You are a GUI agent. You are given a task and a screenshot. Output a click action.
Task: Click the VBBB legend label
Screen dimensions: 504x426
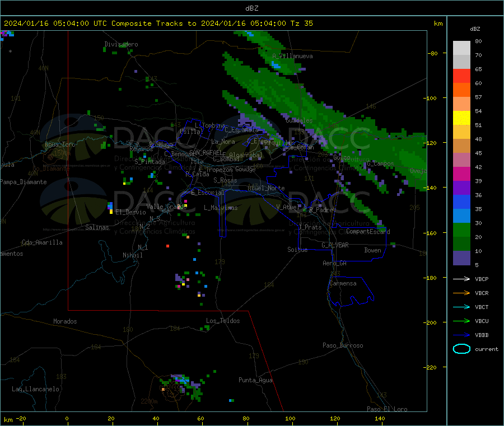click(x=482, y=335)
